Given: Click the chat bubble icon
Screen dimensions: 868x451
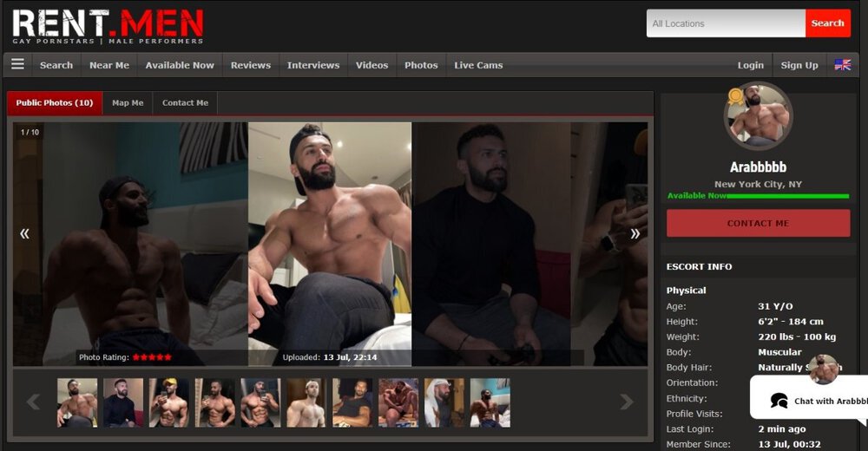Looking at the screenshot, I should [x=779, y=401].
